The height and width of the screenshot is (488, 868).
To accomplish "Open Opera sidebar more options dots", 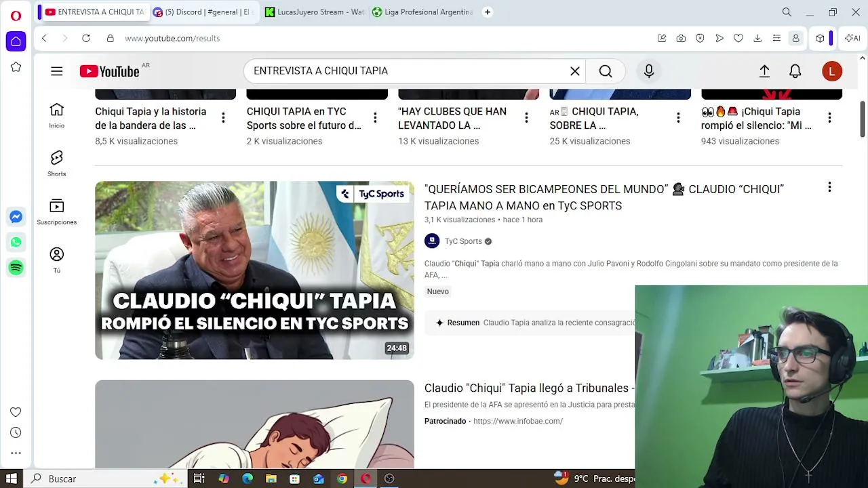I will pos(16,453).
